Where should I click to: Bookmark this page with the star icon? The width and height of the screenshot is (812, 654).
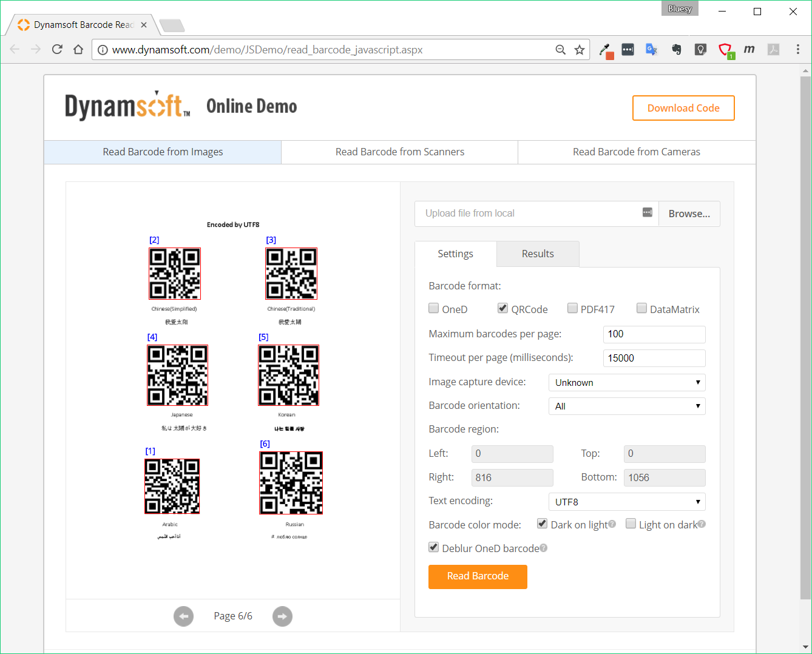(x=580, y=50)
